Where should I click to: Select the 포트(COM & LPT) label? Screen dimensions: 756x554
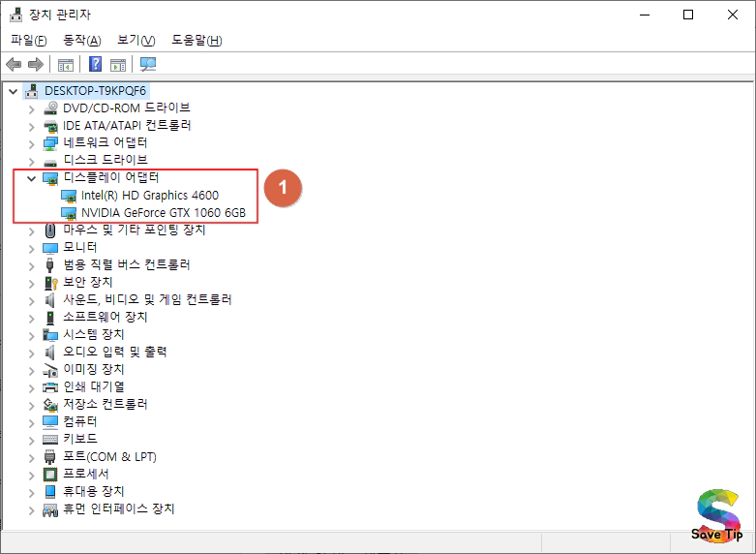tap(110, 456)
